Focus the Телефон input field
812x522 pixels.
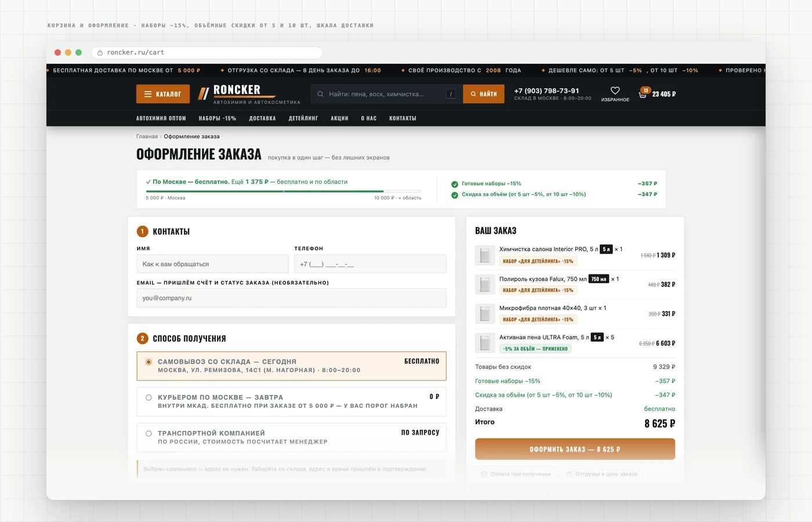(x=370, y=264)
